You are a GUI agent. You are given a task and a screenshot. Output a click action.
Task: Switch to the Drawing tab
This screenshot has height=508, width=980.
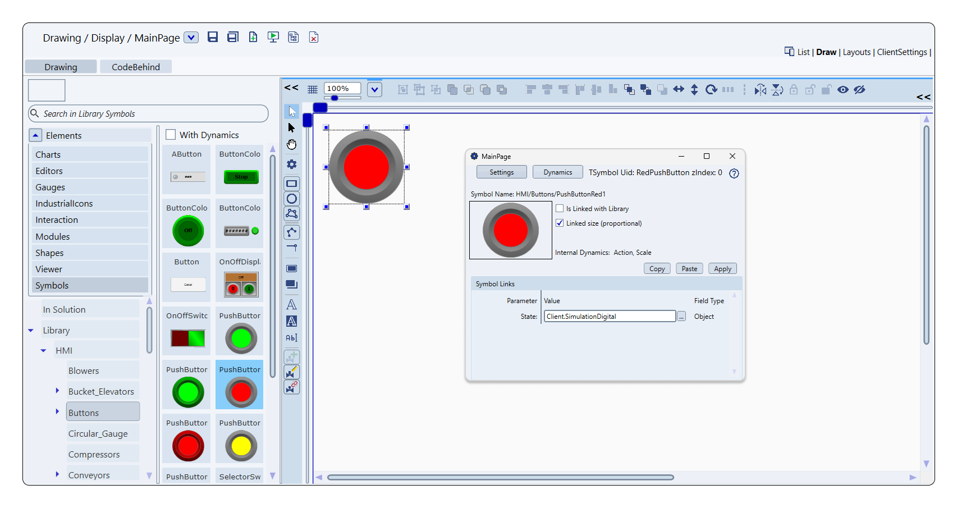pos(61,67)
